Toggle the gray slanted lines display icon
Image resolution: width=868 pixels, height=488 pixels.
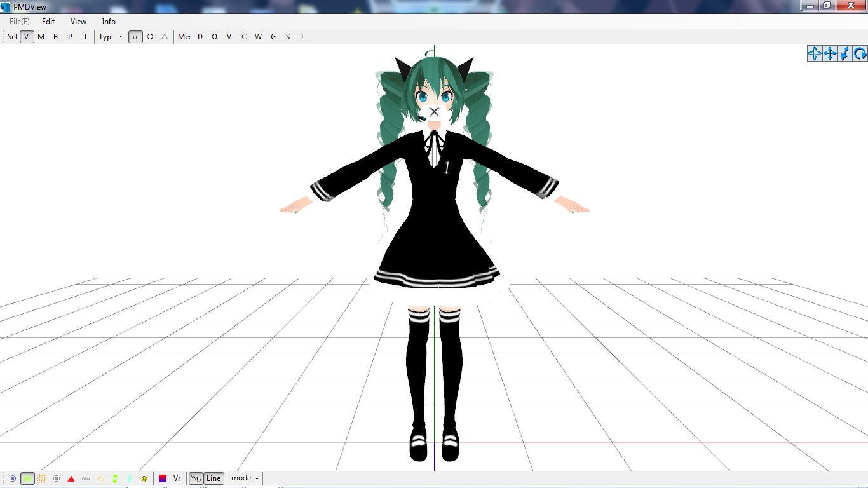[x=86, y=478]
